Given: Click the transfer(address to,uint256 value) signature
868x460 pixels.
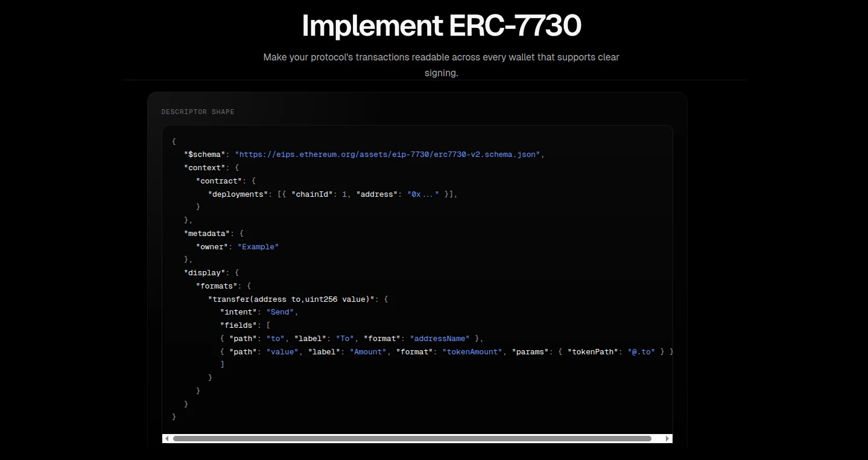Looking at the screenshot, I should click(x=291, y=299).
